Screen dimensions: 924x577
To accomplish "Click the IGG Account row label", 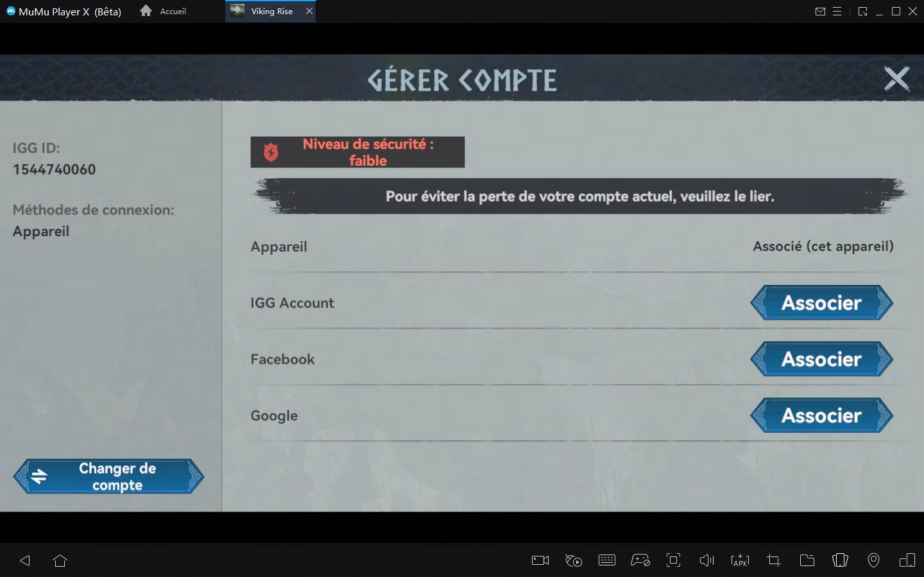I will [292, 303].
